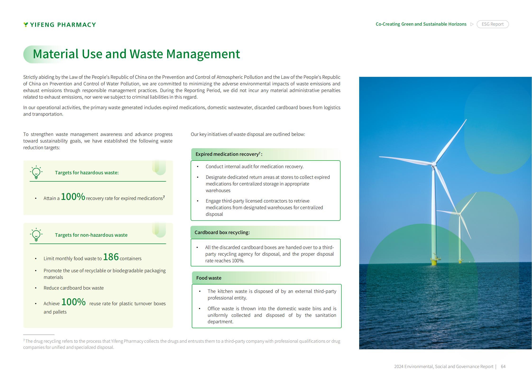The width and height of the screenshot is (532, 392).
Task: Click the Yifeng Pharmacy leaf logo icon
Action: click(x=26, y=24)
